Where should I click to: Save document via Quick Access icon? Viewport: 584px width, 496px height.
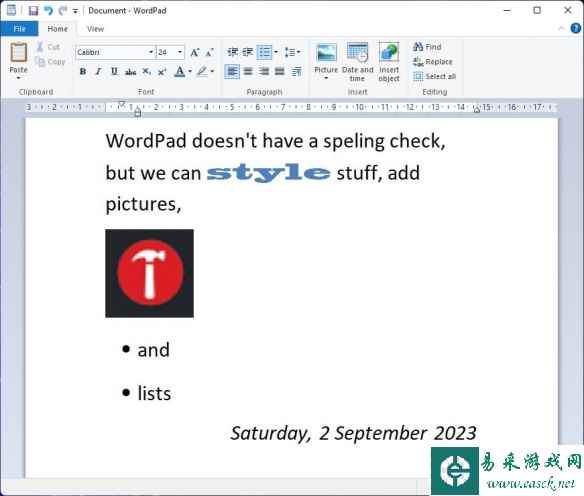click(33, 10)
